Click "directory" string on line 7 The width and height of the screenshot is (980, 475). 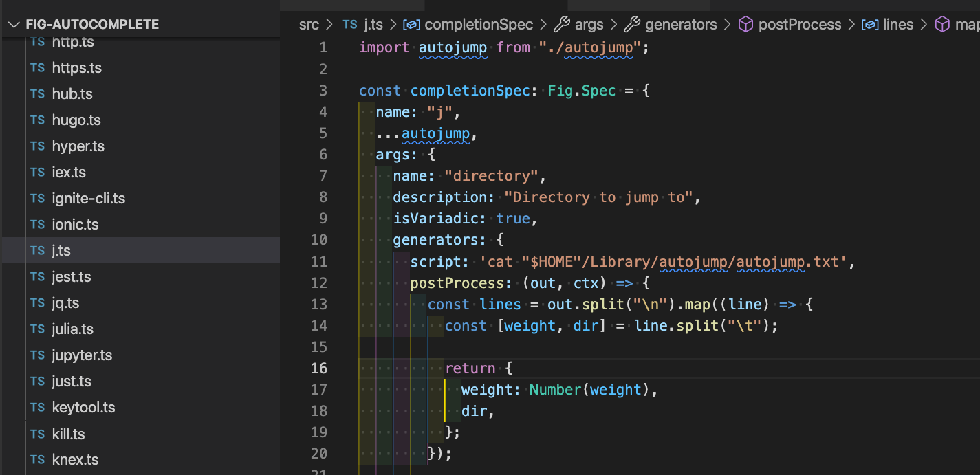(x=492, y=176)
